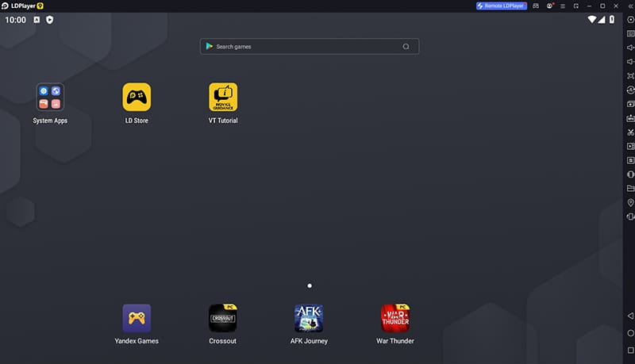Open the user account avatar icon

(549, 6)
